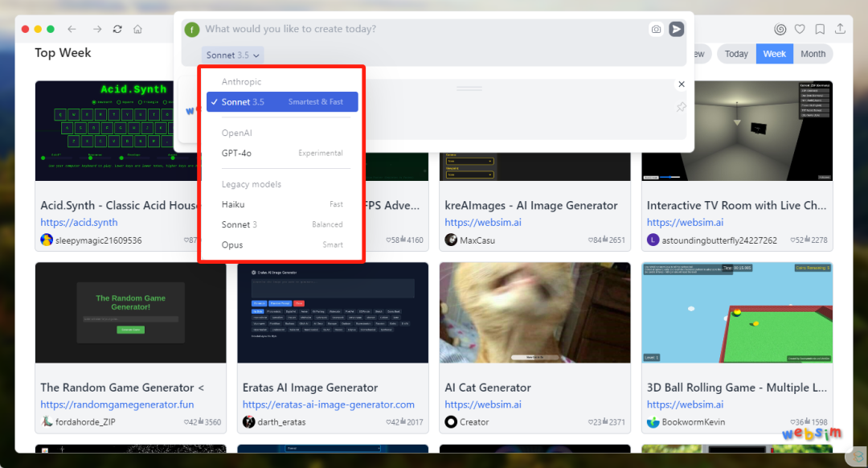Open the Creator avatar
The width and height of the screenshot is (868, 468).
pos(451,421)
